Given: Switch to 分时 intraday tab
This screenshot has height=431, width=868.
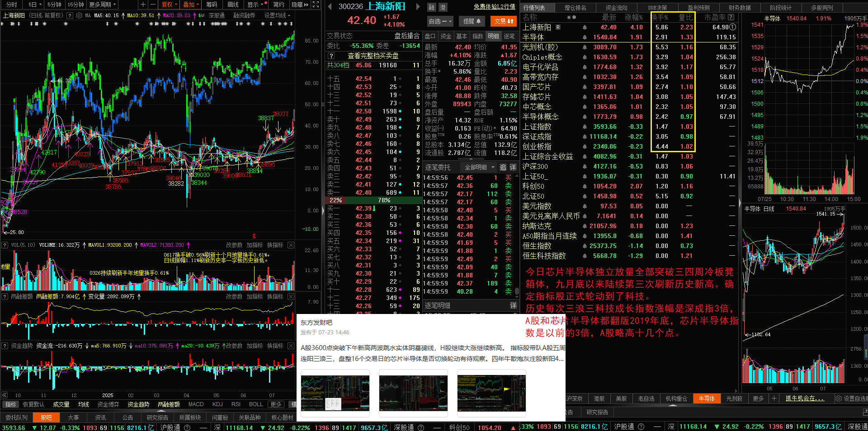Looking at the screenshot, I should (12, 5).
